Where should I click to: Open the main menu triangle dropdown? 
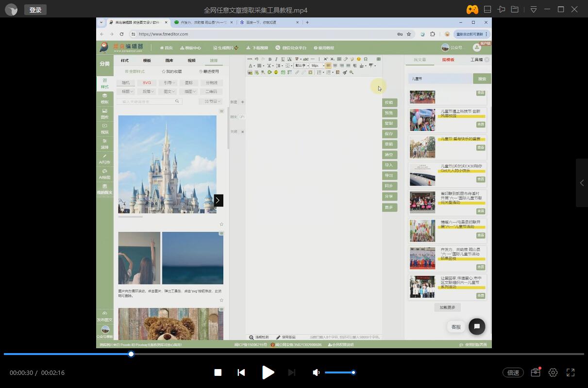tap(534, 10)
